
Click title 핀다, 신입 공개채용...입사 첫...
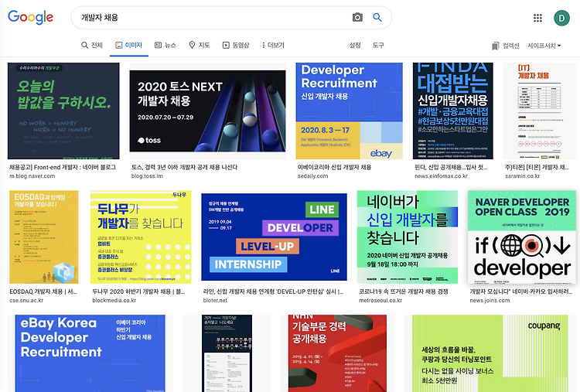pos(451,167)
